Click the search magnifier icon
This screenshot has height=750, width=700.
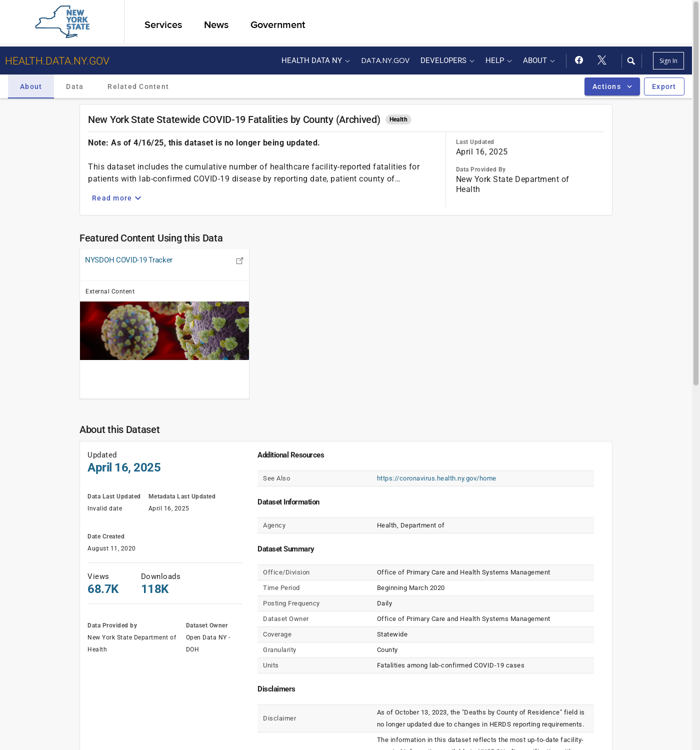point(631,61)
